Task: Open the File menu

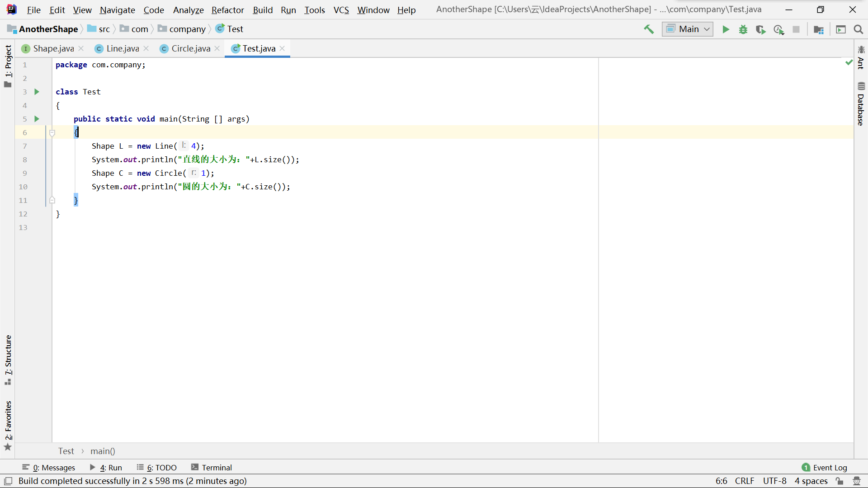Action: click(34, 10)
